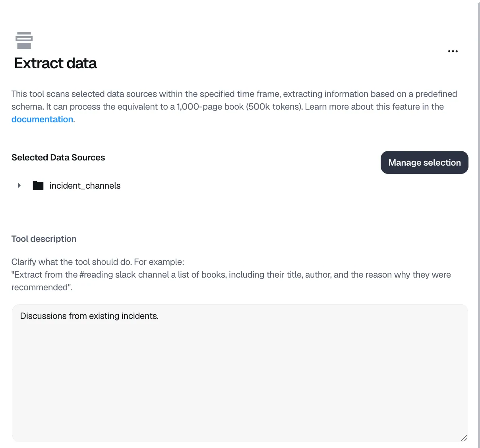Grab the textarea resize handle corner
The height and width of the screenshot is (448, 480).
point(464,438)
